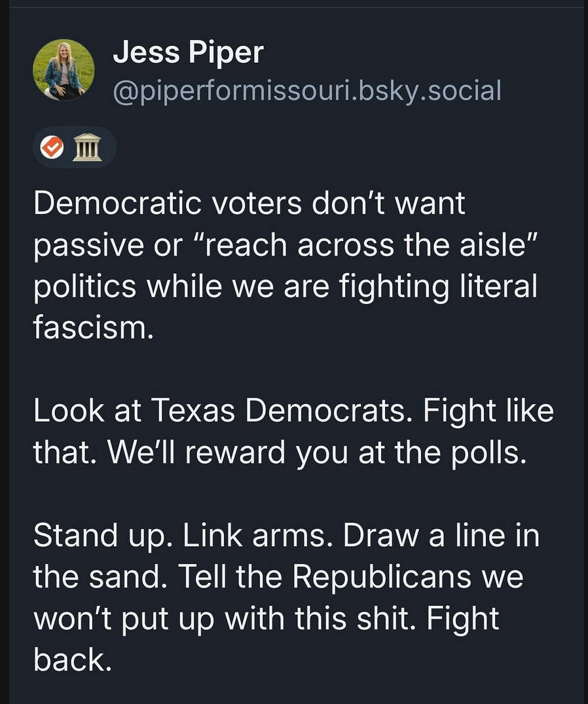Visit the @piperformissouri.bsky.social handle

307,90
